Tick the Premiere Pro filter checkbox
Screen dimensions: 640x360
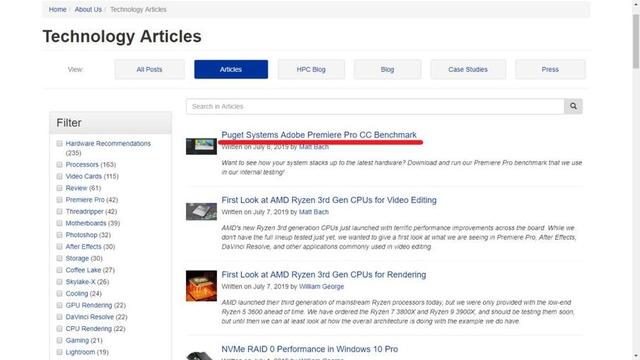pyautogui.click(x=60, y=200)
